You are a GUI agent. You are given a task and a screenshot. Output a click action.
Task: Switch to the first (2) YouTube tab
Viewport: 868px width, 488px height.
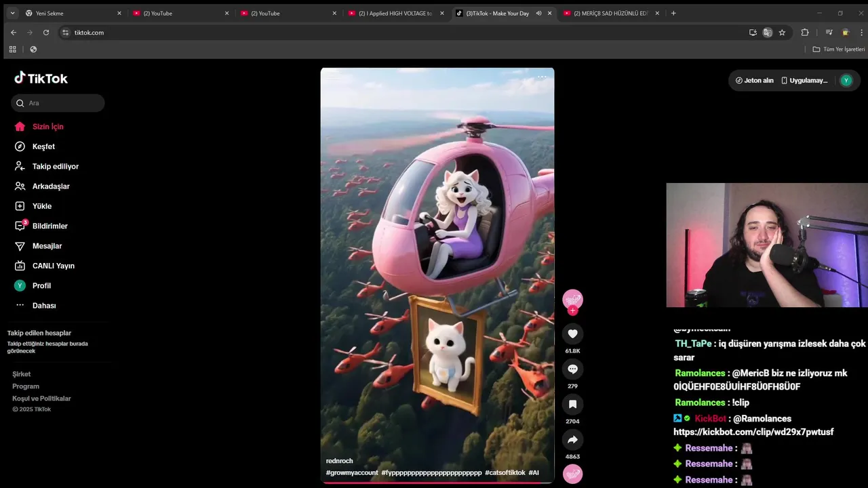[x=179, y=13]
